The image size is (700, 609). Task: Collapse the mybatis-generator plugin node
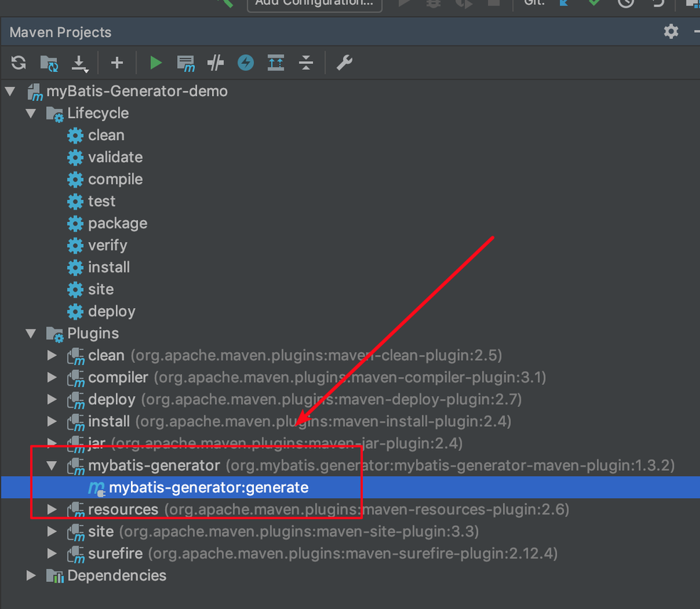(x=52, y=466)
